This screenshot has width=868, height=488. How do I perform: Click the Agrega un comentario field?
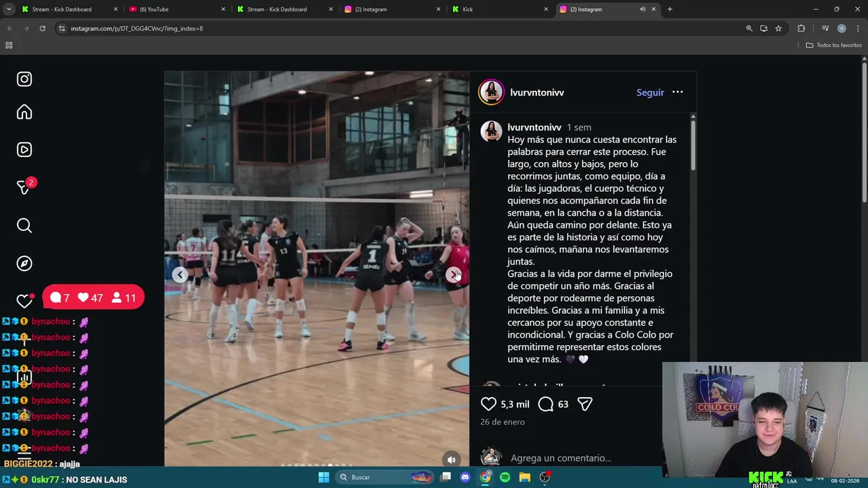pyautogui.click(x=561, y=458)
